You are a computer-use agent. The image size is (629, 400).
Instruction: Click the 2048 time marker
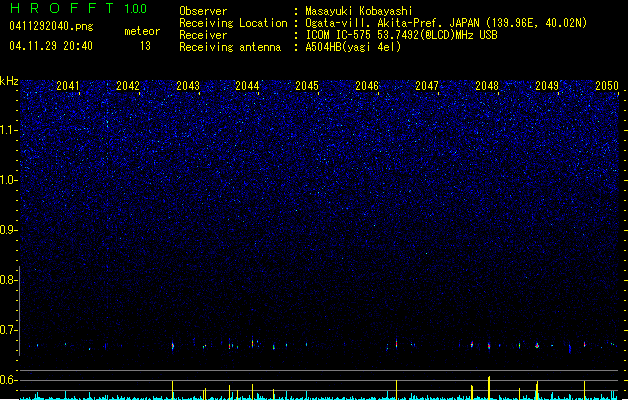[x=487, y=86]
